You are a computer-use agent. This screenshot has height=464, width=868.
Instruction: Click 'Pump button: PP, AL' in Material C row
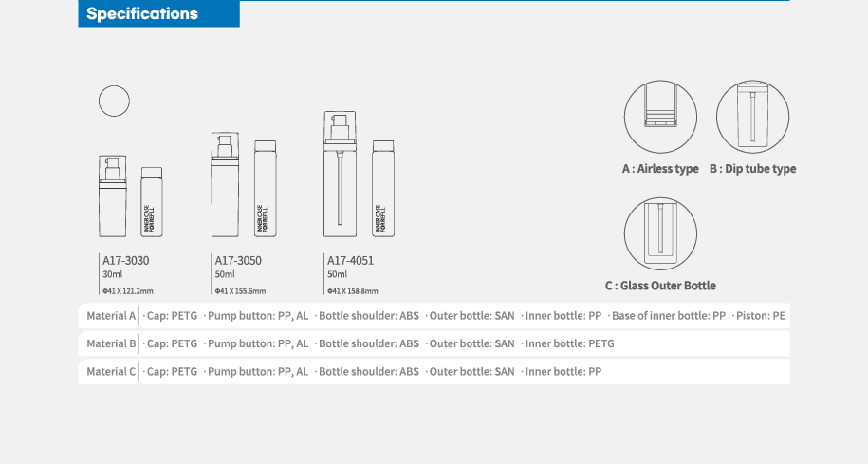[256, 372]
